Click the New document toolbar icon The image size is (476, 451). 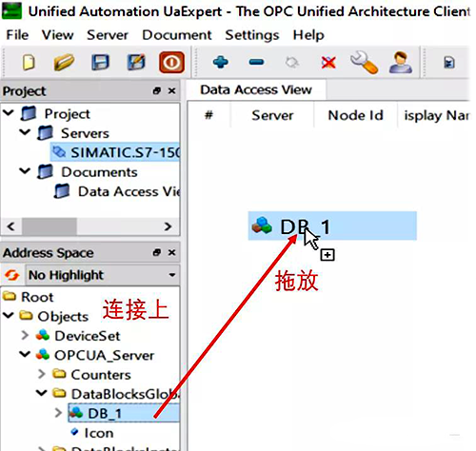coord(29,62)
